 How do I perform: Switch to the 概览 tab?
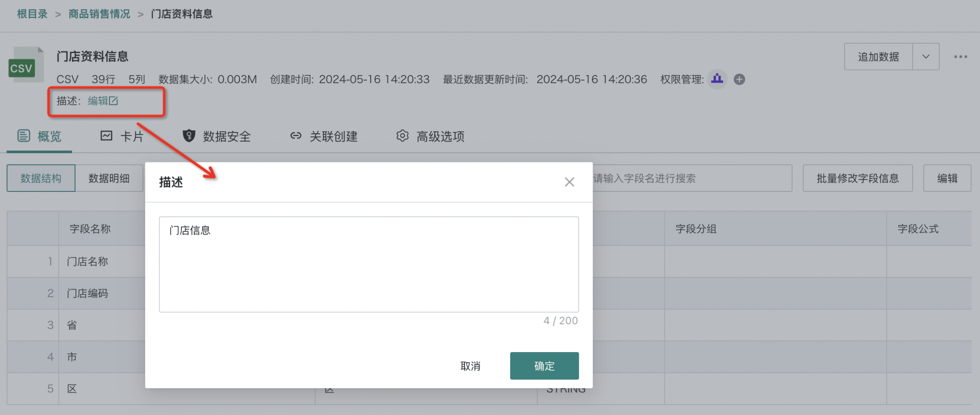[39, 136]
